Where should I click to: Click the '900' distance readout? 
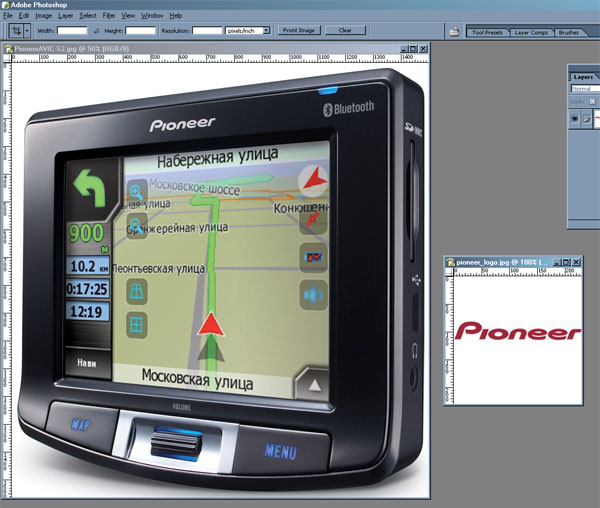tap(86, 233)
